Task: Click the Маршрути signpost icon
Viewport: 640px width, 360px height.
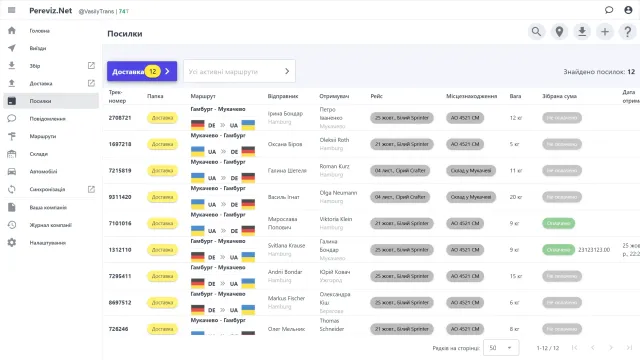Action: coord(12,136)
